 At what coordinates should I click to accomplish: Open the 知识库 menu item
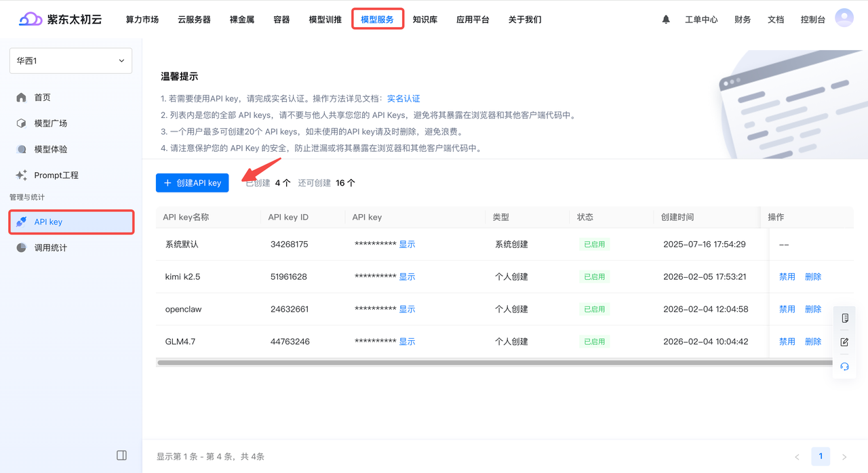[425, 20]
